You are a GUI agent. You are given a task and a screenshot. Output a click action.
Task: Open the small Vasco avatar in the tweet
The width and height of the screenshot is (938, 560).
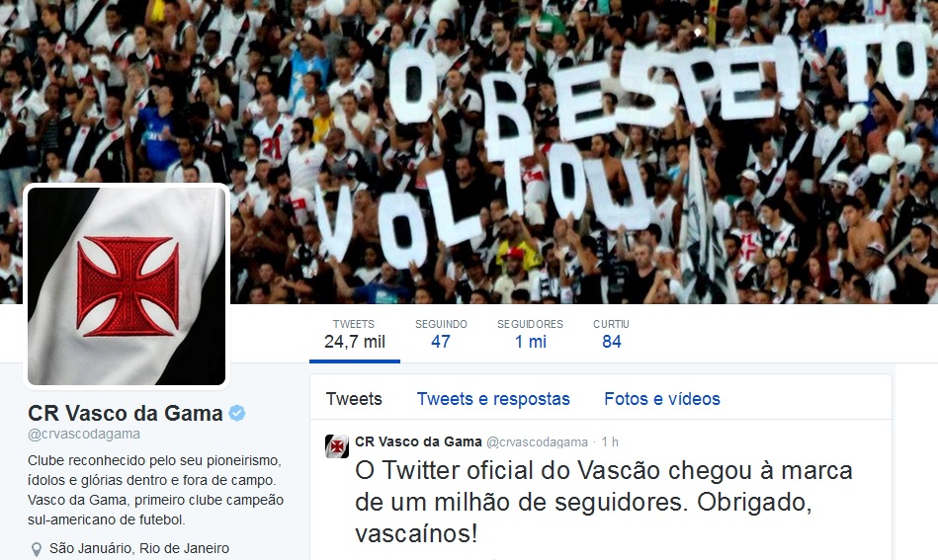337,446
